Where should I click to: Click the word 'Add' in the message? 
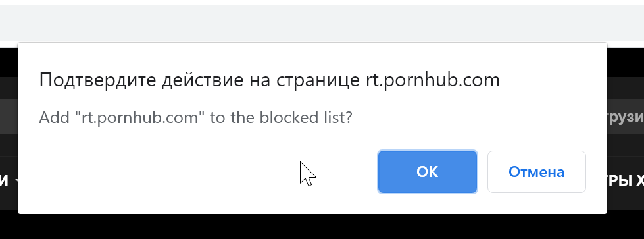[54, 118]
